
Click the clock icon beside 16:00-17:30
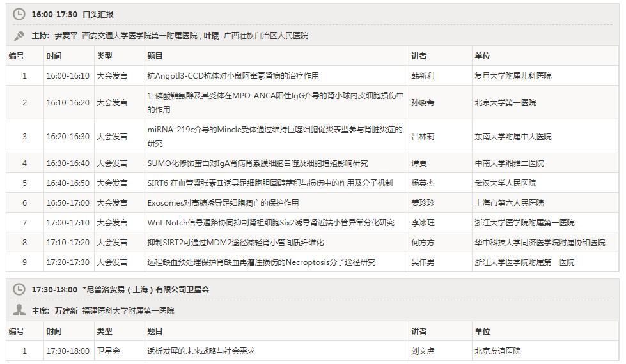point(19,14)
